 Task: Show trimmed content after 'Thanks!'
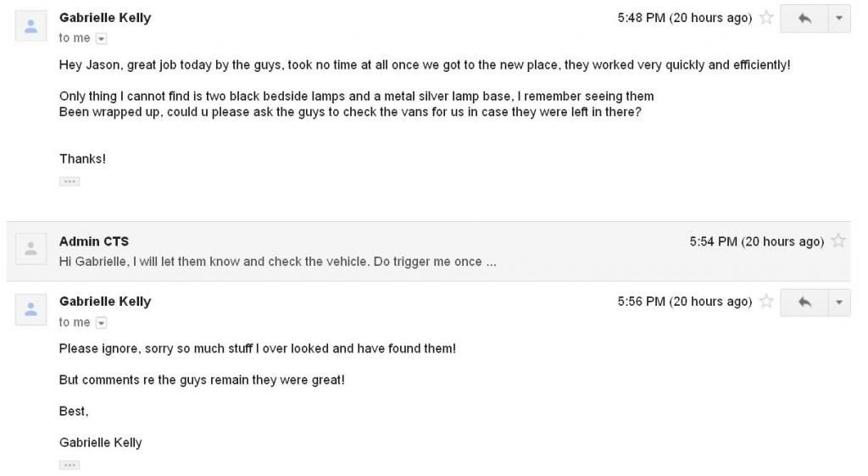[70, 181]
